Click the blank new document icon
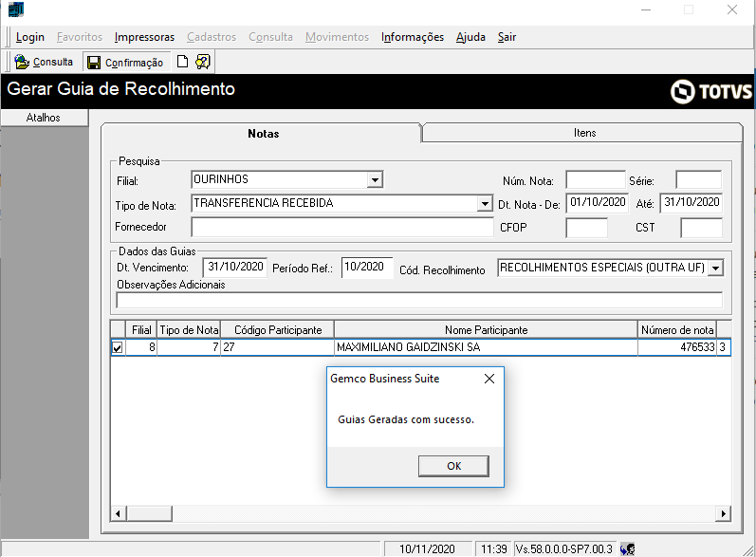The width and height of the screenshot is (756, 557). (182, 62)
